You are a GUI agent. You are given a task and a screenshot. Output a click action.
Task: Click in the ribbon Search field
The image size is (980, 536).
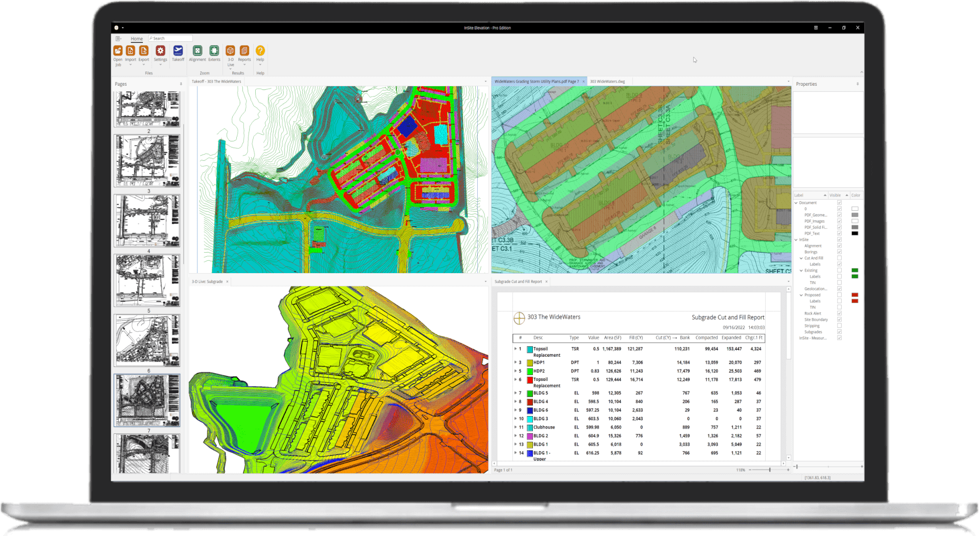(x=170, y=39)
